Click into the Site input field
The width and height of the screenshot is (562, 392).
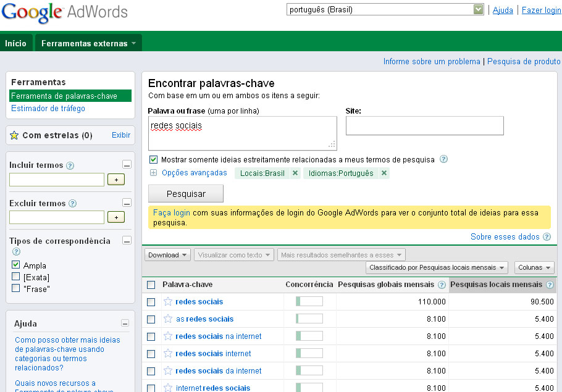(424, 126)
